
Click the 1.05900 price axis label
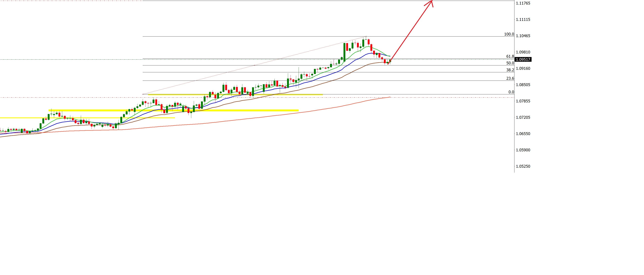(x=523, y=150)
